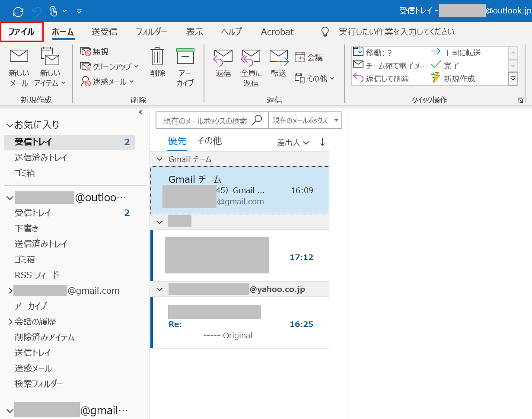Screen dimensions: 532x419
Task: Open the Gmail チーム message at 16:09
Action: 240,190
